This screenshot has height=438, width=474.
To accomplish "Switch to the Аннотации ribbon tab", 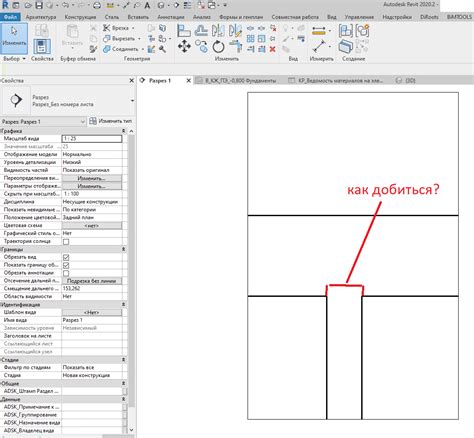I will pos(170,17).
